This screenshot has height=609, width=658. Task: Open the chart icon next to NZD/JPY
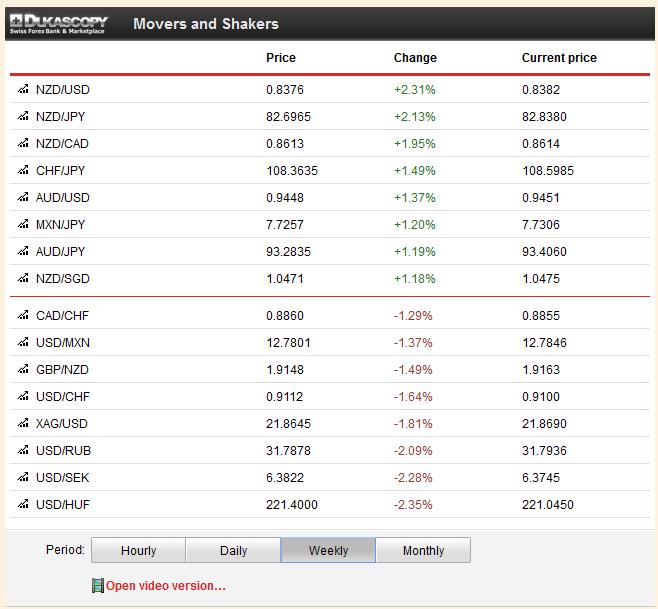(x=23, y=116)
